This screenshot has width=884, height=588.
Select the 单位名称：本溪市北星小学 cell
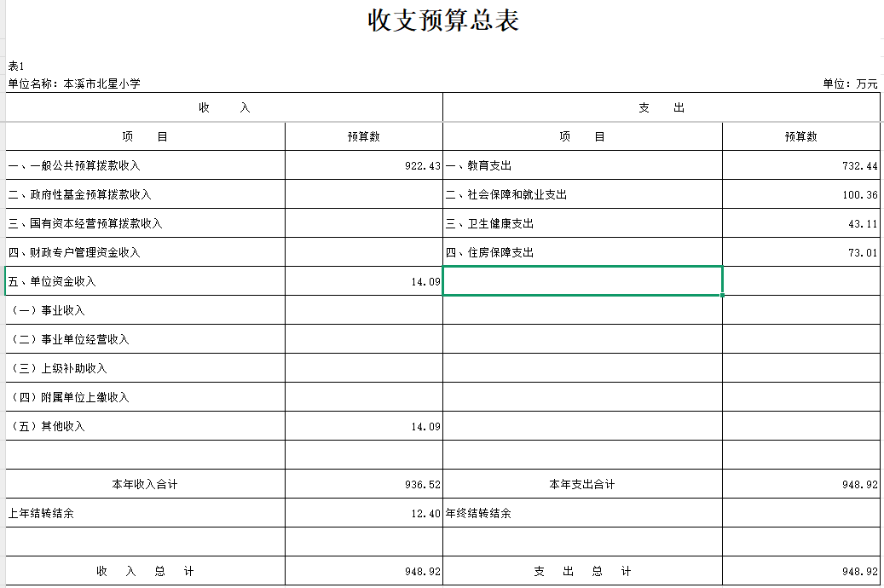click(x=74, y=84)
